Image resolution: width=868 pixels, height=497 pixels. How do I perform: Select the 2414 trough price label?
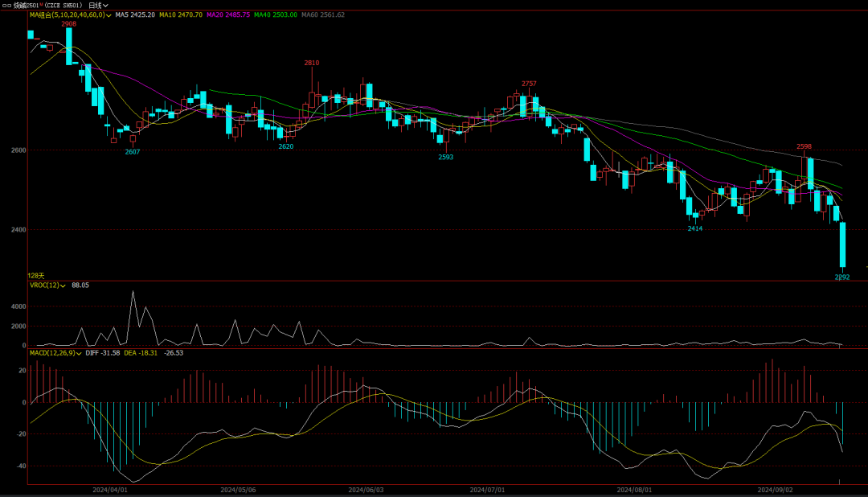[694, 229]
